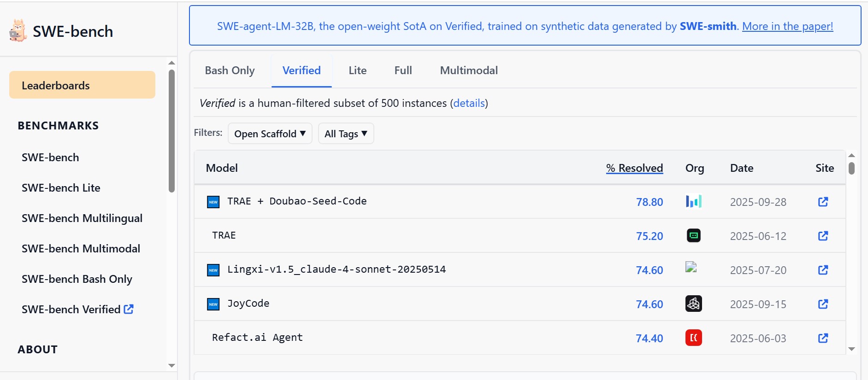
Task: Click the Verified 'details' link
Action: tap(469, 103)
